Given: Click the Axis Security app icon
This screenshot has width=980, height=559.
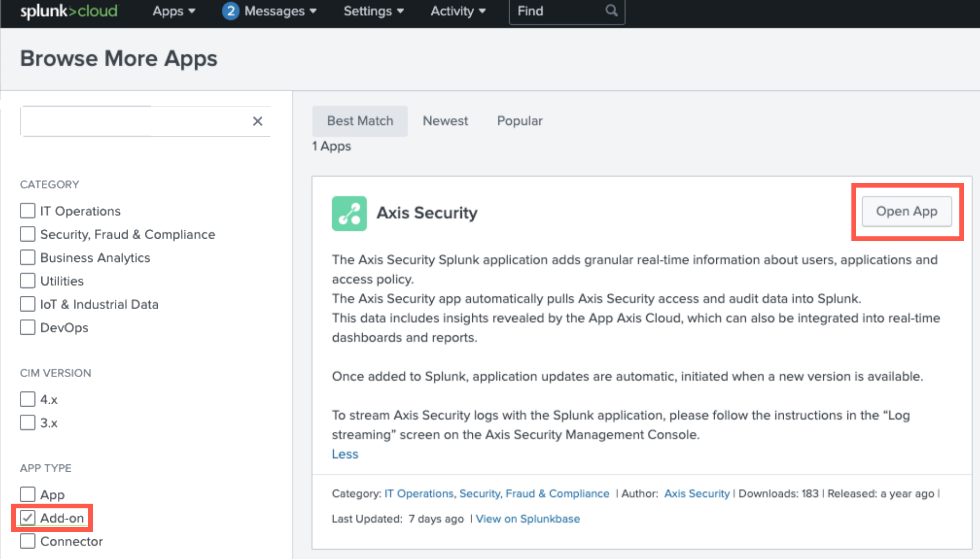Looking at the screenshot, I should 349,213.
